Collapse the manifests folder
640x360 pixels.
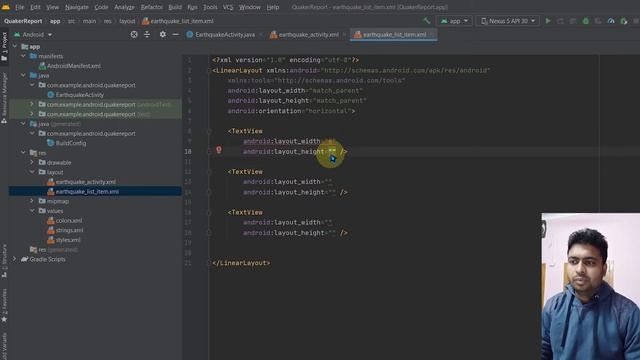click(x=23, y=56)
